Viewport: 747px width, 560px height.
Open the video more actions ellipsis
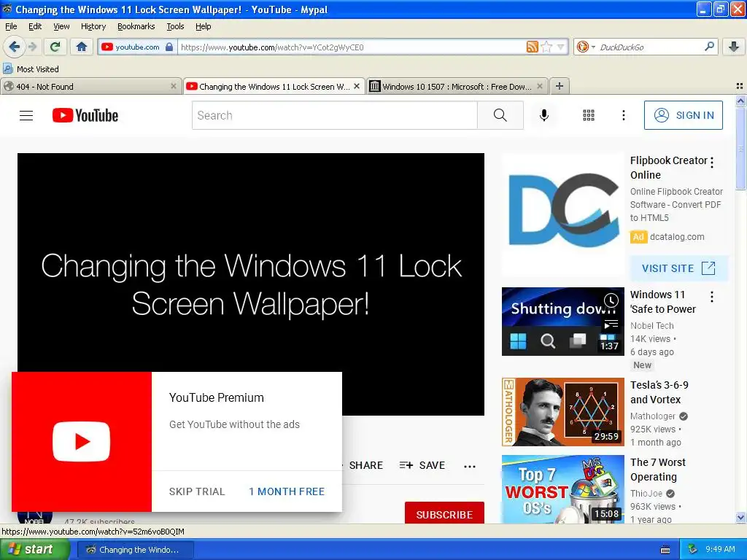coord(470,466)
